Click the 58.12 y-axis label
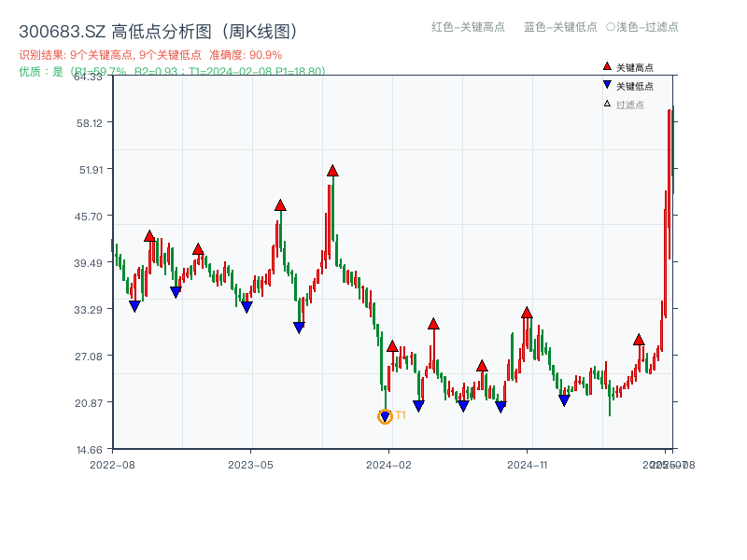Image resolution: width=747 pixels, height=560 pixels. pyautogui.click(x=90, y=123)
